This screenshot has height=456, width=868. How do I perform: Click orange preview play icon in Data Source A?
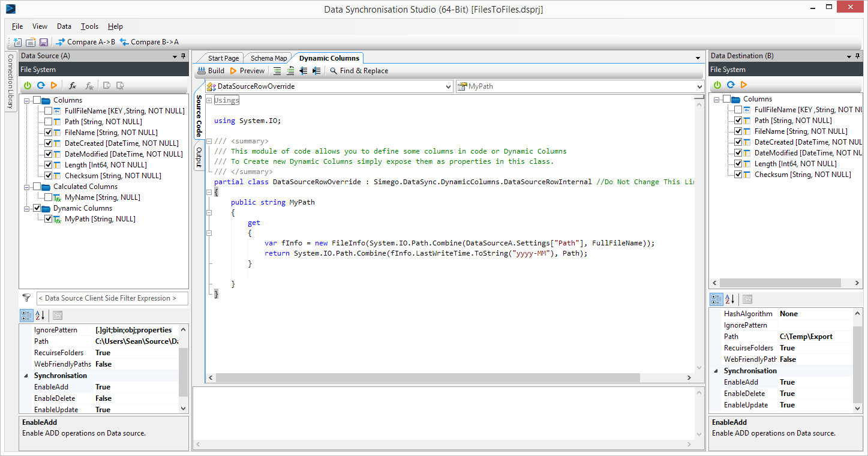tap(54, 86)
